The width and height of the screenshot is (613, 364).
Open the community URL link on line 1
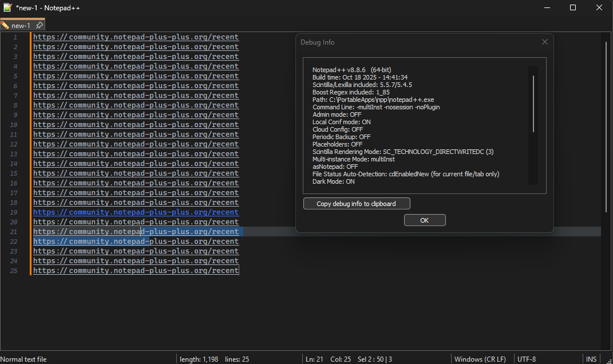(x=136, y=37)
